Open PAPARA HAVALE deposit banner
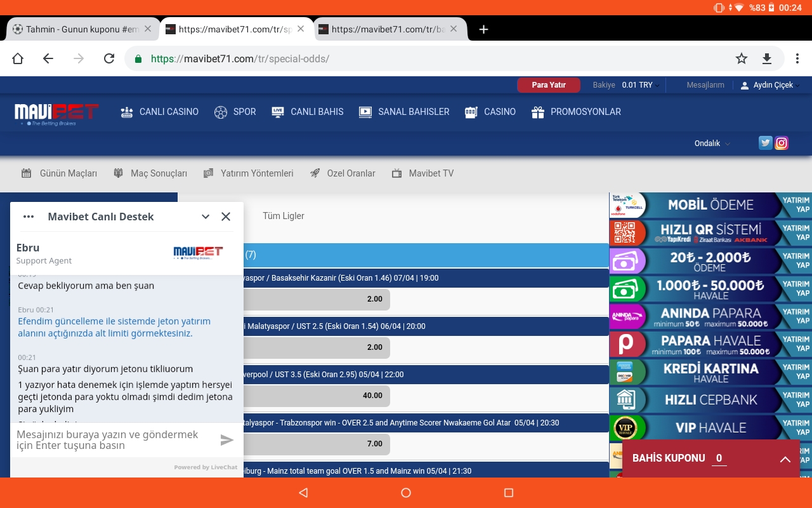This screenshot has width=812, height=508. click(x=710, y=344)
